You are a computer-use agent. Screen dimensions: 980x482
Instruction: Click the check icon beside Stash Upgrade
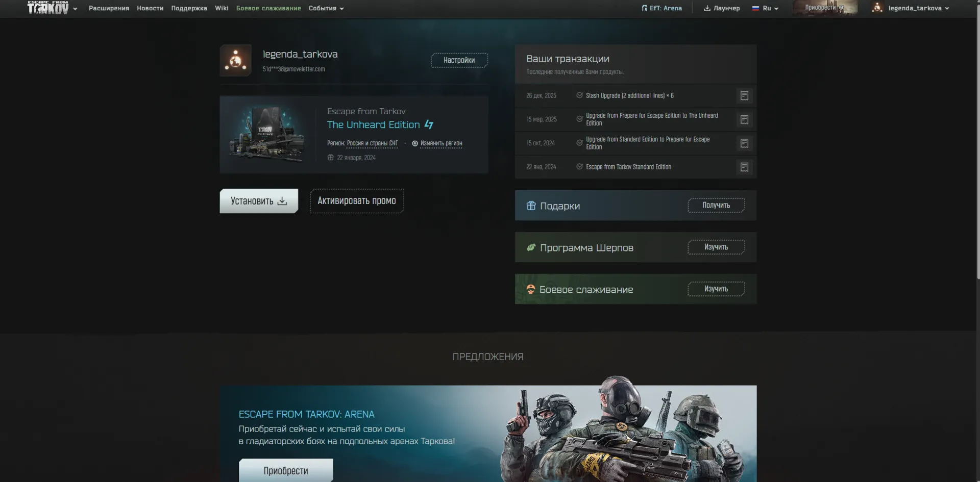(579, 95)
